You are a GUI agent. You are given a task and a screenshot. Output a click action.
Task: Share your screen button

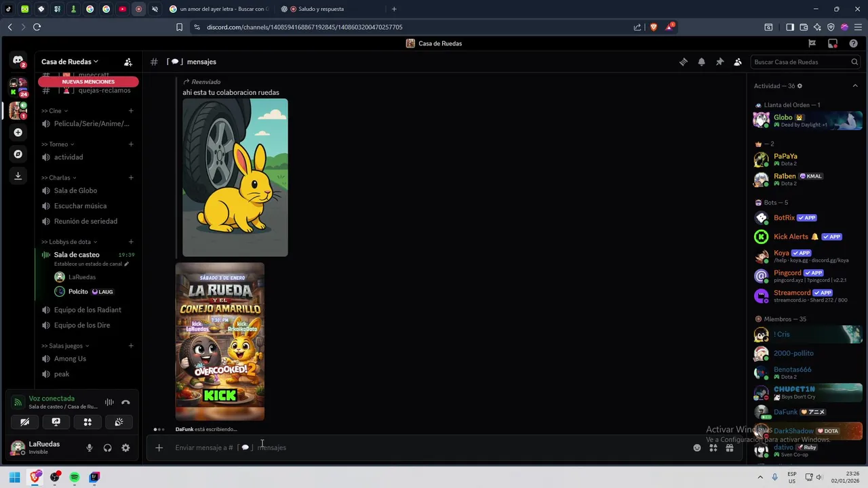click(56, 422)
